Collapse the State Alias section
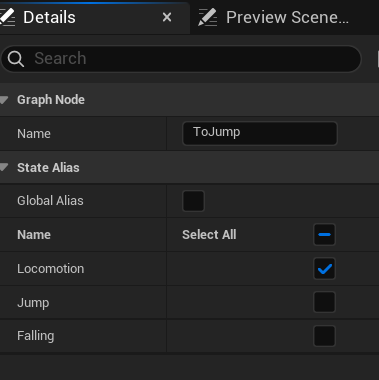The height and width of the screenshot is (380, 379). [x=4, y=167]
